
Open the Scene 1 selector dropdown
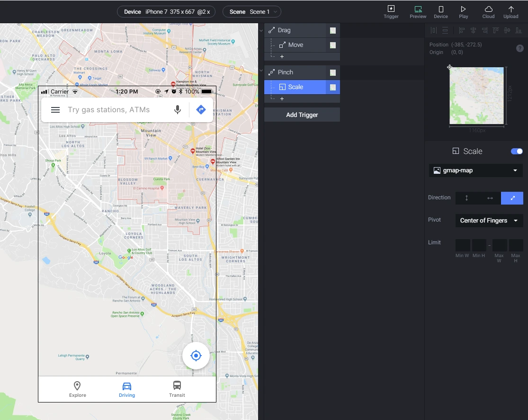(251, 12)
